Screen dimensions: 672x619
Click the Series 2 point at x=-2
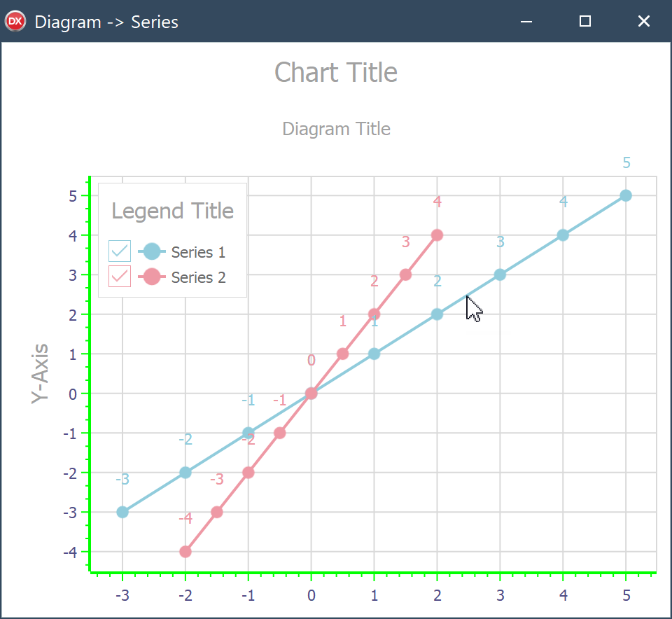pos(185,552)
